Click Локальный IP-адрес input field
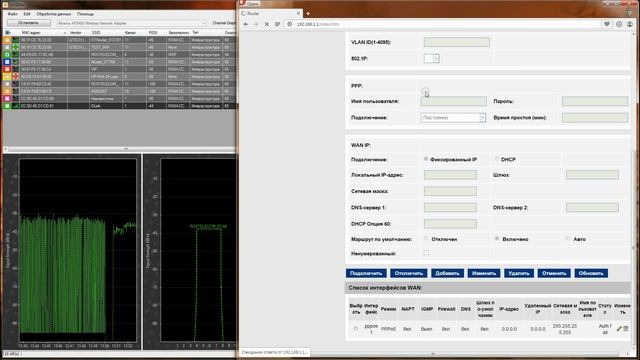The image size is (640, 360). pos(450,175)
